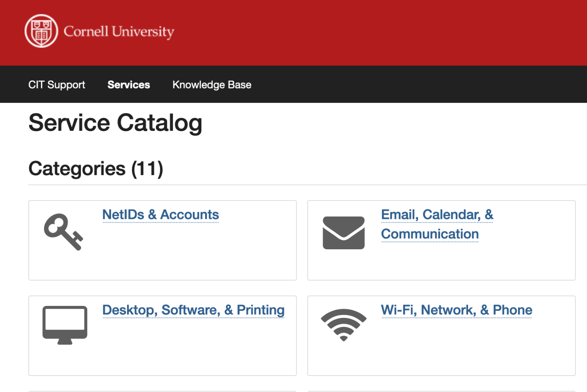Open Desktop, Software, & Printing category link
The height and width of the screenshot is (392, 587).
pos(193,310)
